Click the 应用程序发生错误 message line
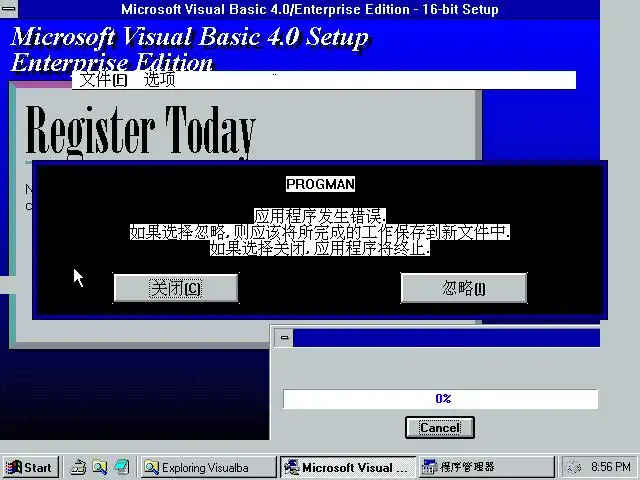Viewport: 640px width, 480px height. click(320, 216)
